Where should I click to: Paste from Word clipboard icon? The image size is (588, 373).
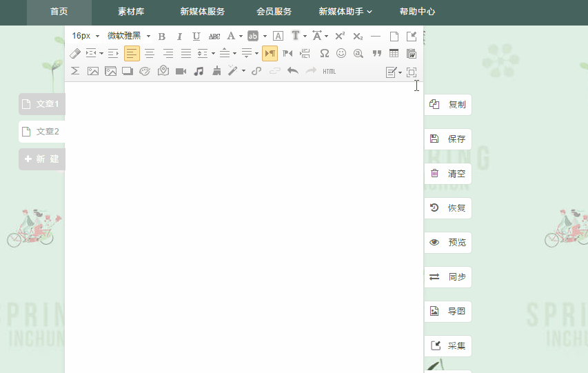(x=412, y=54)
